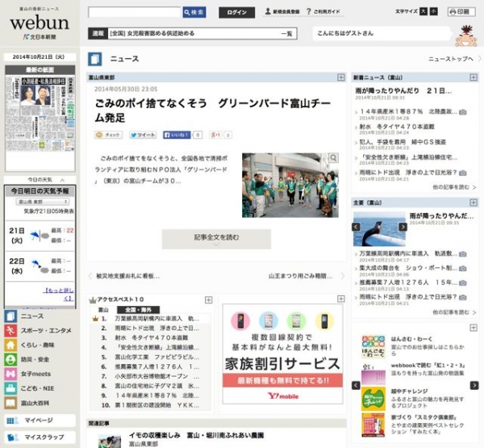
Task: Click previous arrow on the promo carousel
Action: tap(356, 385)
